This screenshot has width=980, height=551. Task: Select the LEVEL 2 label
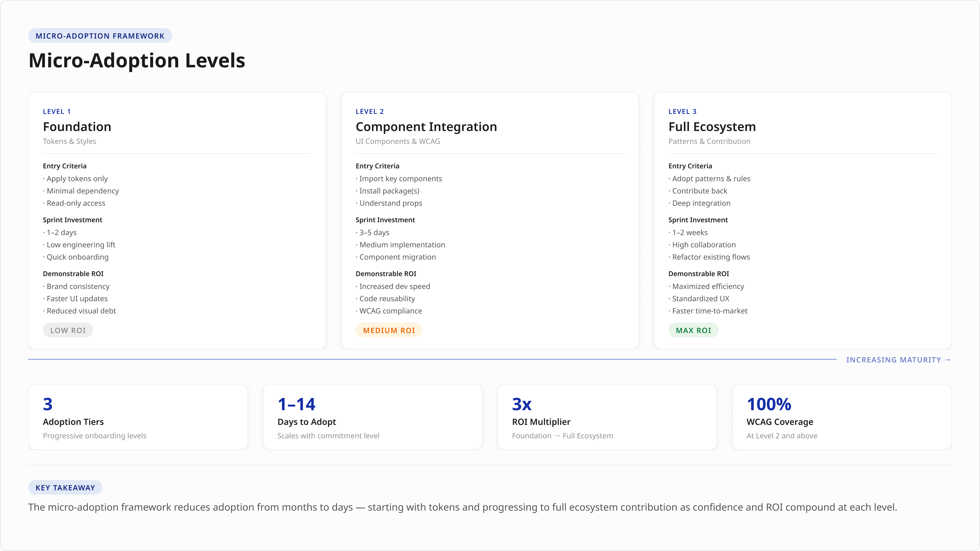pyautogui.click(x=369, y=111)
